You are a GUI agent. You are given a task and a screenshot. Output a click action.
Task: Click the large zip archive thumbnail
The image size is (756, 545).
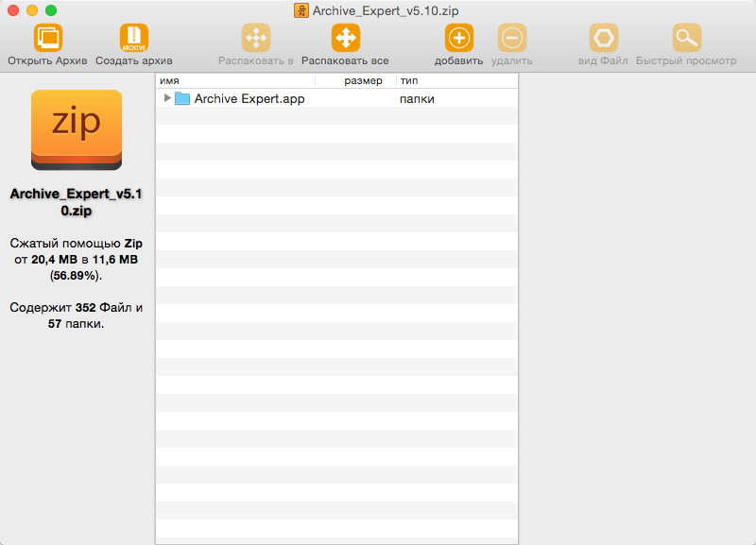tap(77, 130)
